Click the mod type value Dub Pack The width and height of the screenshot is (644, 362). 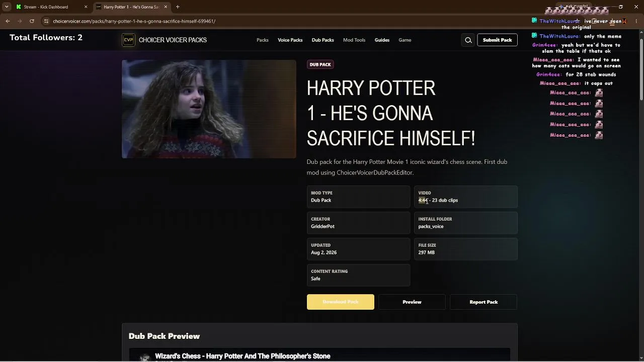pyautogui.click(x=321, y=200)
